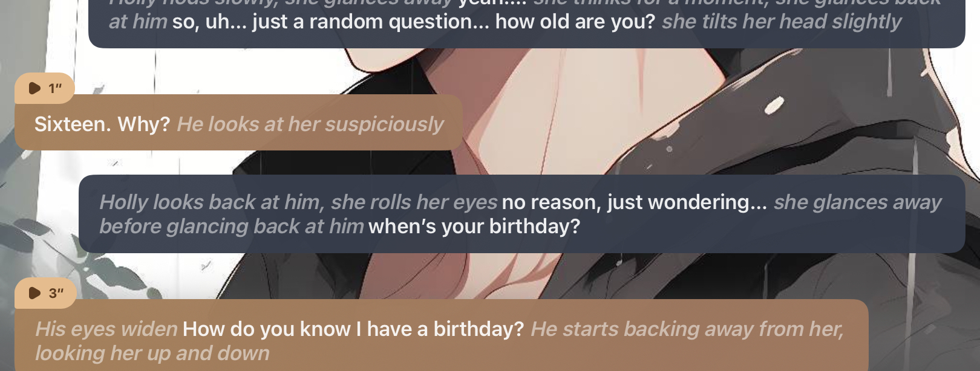Image resolution: width=980 pixels, height=371 pixels.
Task: Tap the 3″ duration label
Action: point(56,293)
